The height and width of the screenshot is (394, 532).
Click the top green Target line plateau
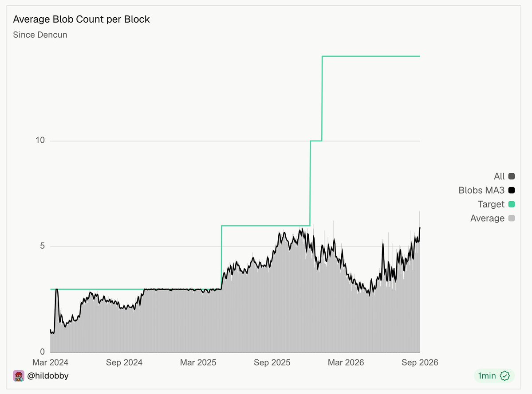pyautogui.click(x=371, y=56)
